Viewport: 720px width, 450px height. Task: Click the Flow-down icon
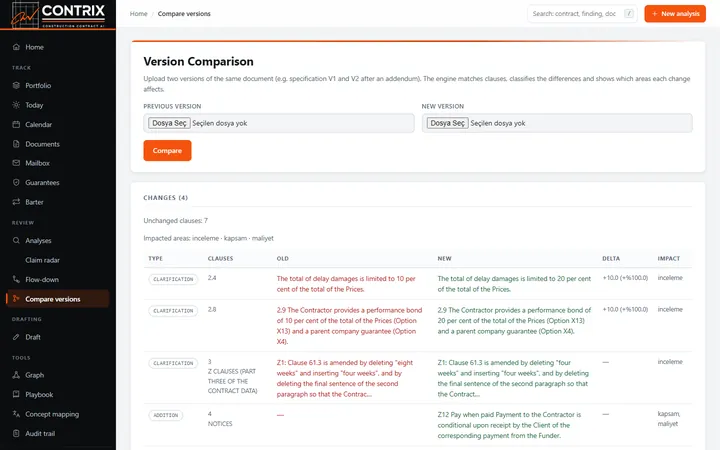(x=16, y=279)
